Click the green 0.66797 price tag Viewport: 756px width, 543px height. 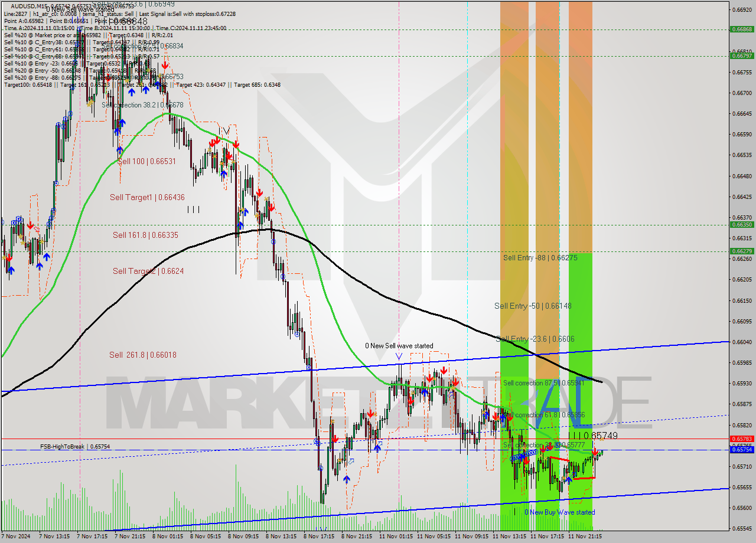742,55
